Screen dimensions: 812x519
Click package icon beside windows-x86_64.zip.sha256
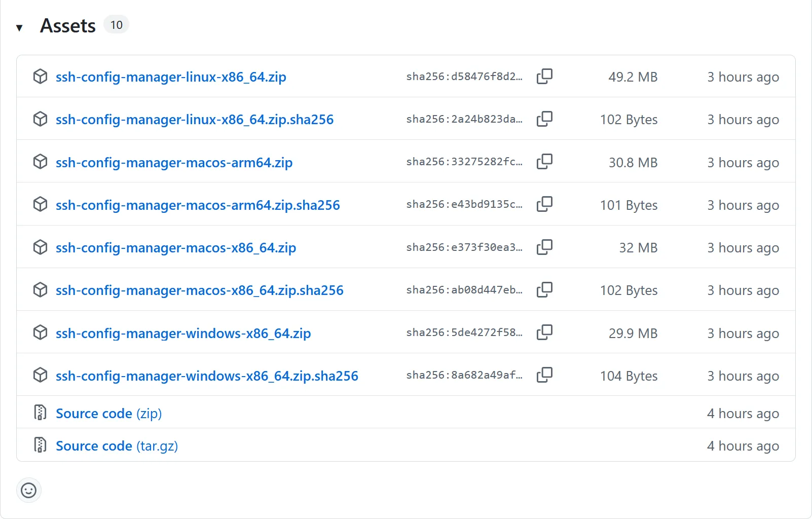[x=41, y=375]
